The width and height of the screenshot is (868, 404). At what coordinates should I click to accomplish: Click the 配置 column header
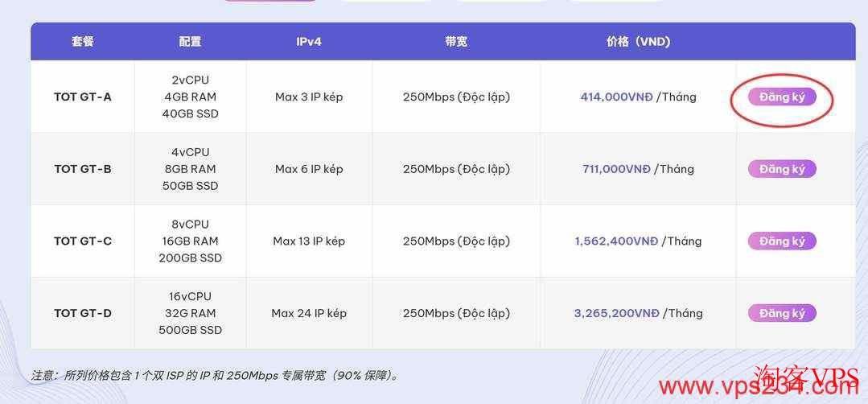[190, 41]
